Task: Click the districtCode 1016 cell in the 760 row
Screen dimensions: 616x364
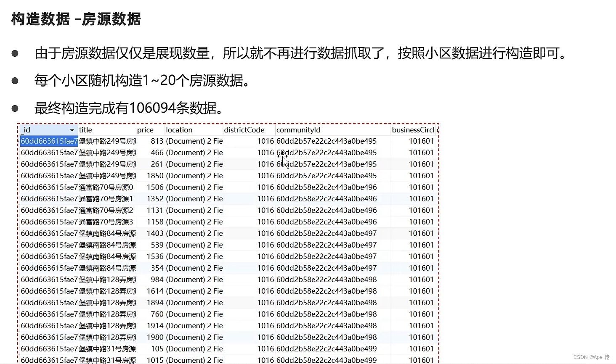Action: pyautogui.click(x=249, y=314)
